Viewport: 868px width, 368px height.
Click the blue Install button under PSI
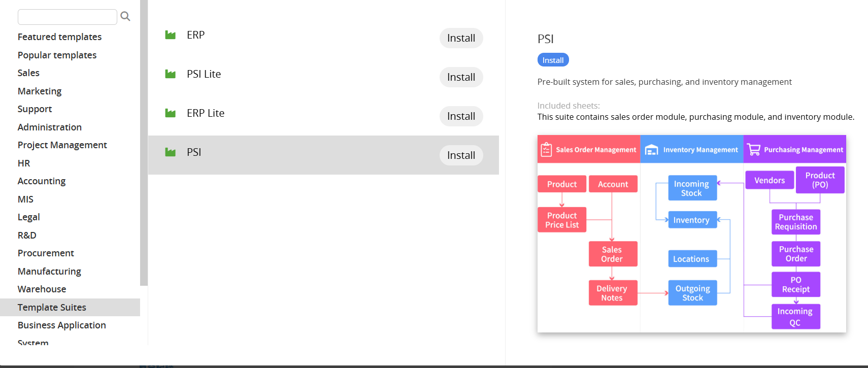[553, 60]
